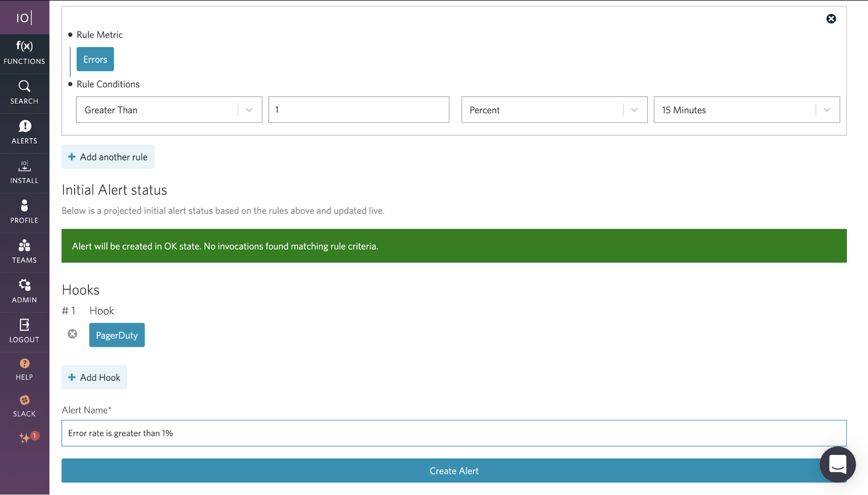
Task: Open the Teams section
Action: [24, 252]
